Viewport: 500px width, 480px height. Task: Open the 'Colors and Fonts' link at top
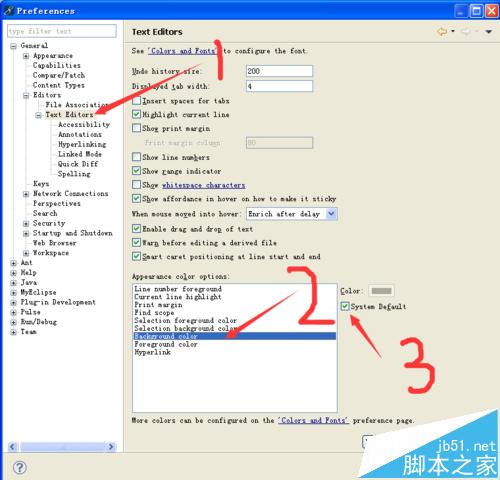[x=183, y=51]
